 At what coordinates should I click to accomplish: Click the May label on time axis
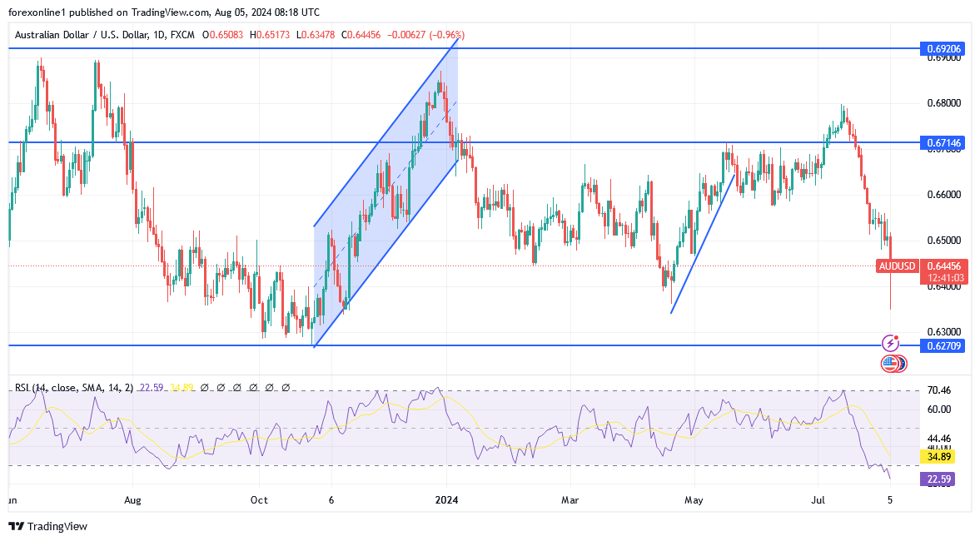[x=694, y=500]
